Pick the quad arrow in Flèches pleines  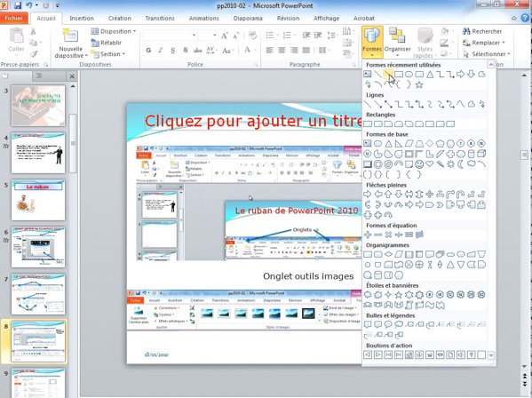(430, 195)
